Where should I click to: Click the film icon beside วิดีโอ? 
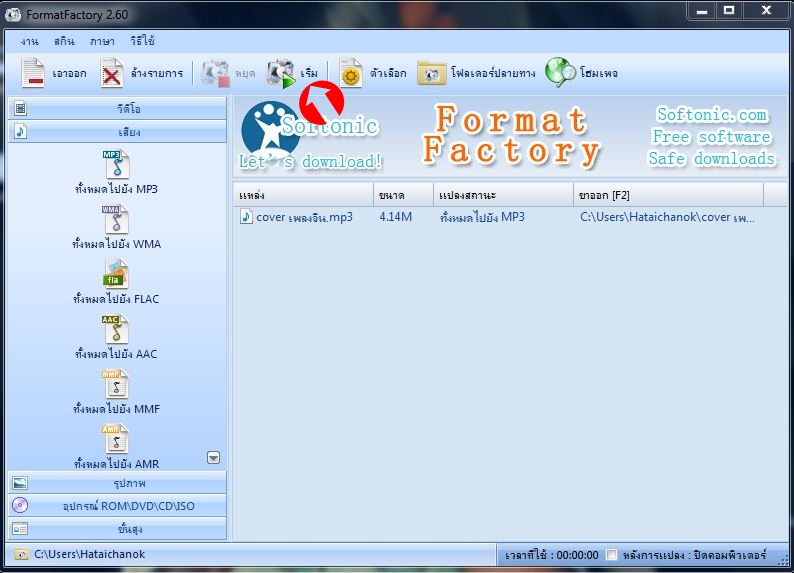pos(20,108)
